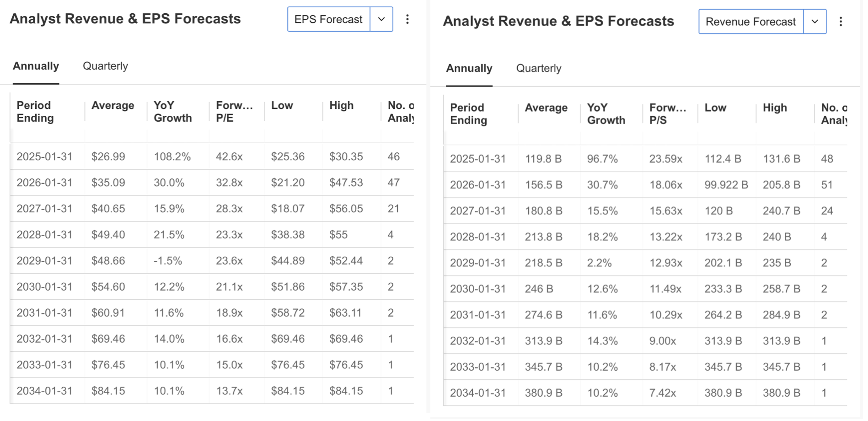868x421 pixels.
Task: Sort by YoY Growth in EPS table
Action: click(x=172, y=112)
